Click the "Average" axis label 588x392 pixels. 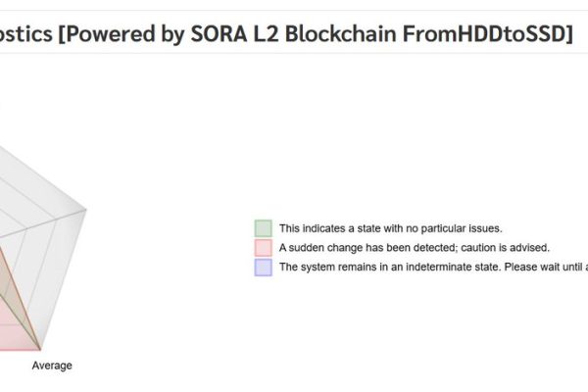click(x=52, y=366)
